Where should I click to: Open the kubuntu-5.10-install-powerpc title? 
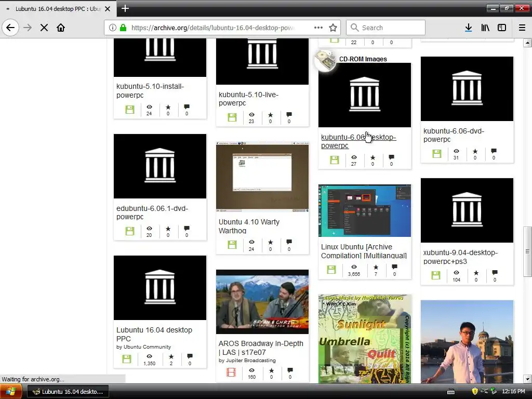(x=150, y=90)
